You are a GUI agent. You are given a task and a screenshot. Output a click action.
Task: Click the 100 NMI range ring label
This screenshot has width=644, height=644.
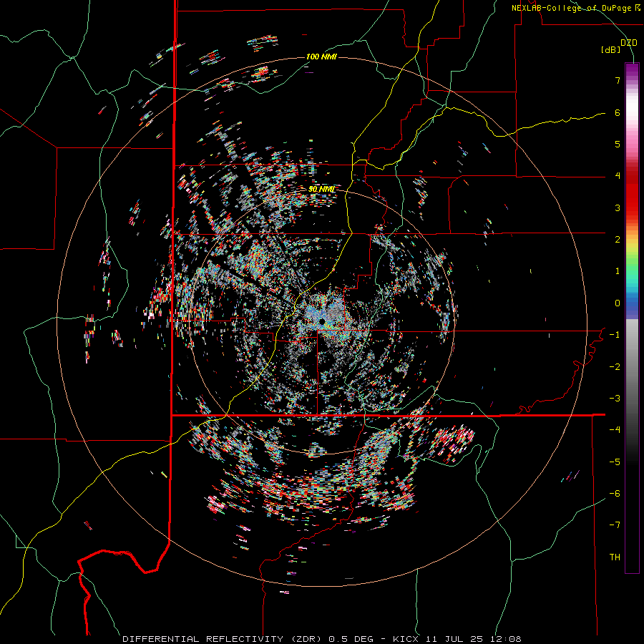(x=321, y=57)
